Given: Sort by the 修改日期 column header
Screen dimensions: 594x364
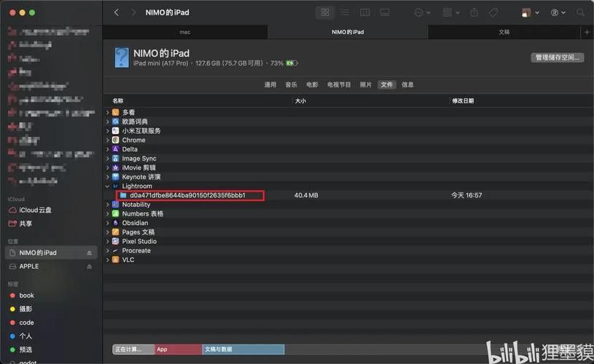Looking at the screenshot, I should 463,100.
